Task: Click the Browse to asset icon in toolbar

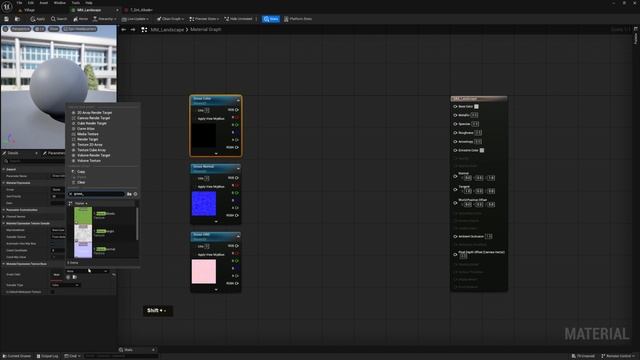Action: 17,19
